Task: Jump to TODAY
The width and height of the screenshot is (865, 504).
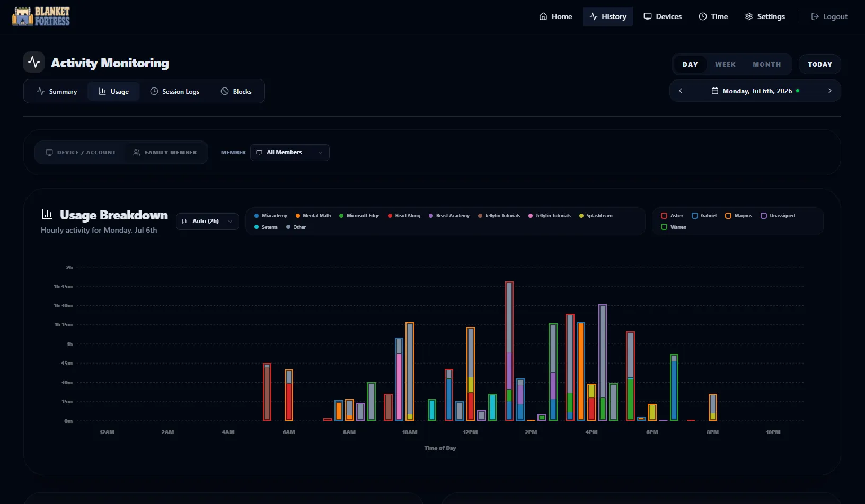Action: click(x=819, y=64)
